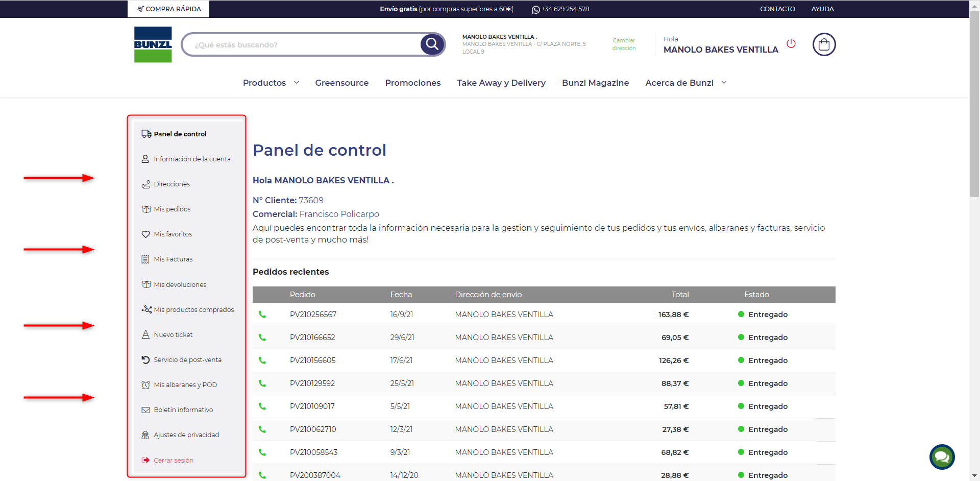Click the Ajustes de privacidad icon
The height and width of the screenshot is (481, 980).
click(x=145, y=435)
